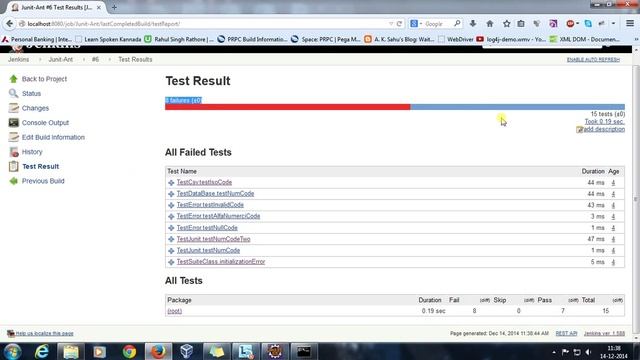Expand TestDataBase.testNumCode failure details
This screenshot has height=360, width=640.
point(171,194)
